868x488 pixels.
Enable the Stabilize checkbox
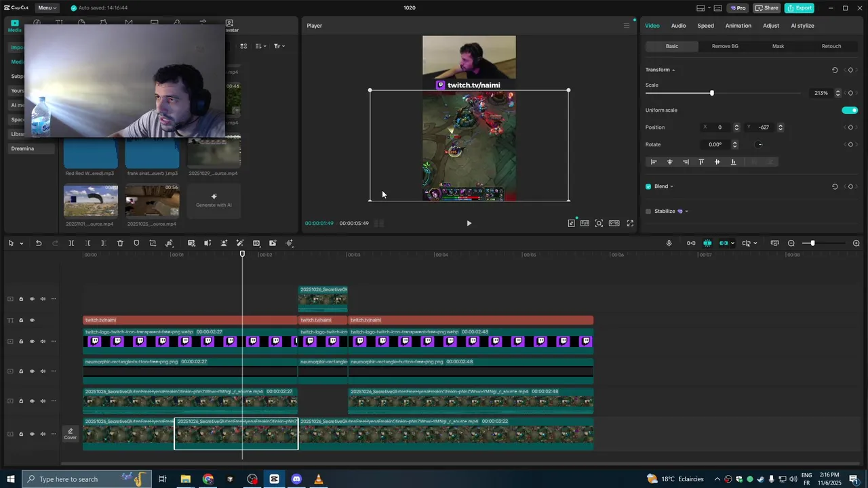click(648, 211)
